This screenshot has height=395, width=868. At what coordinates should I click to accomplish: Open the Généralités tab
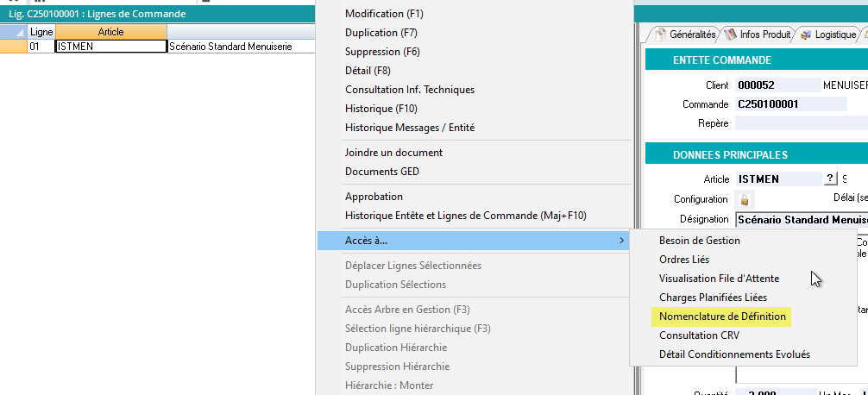(686, 35)
